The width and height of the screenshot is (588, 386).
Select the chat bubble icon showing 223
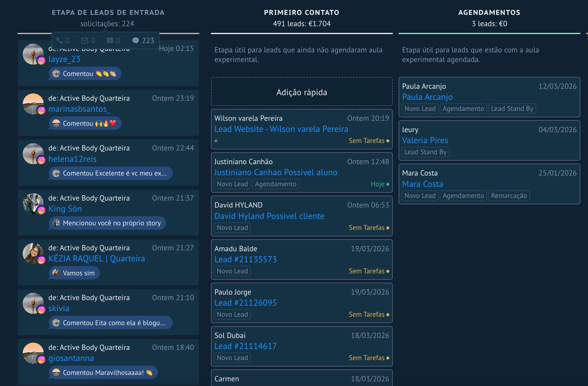[136, 40]
